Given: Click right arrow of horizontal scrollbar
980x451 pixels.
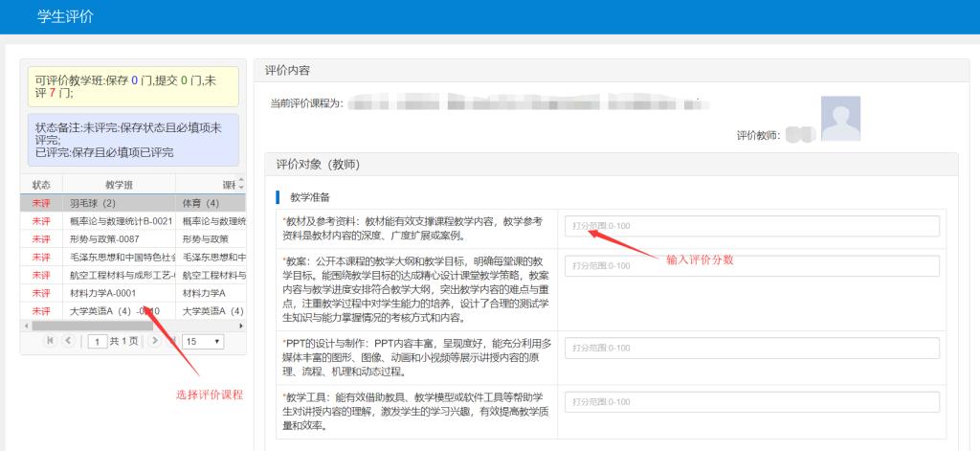Looking at the screenshot, I should point(241,326).
